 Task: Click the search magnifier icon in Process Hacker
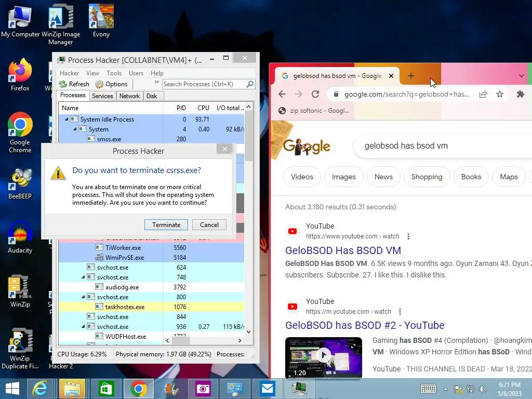(250, 84)
